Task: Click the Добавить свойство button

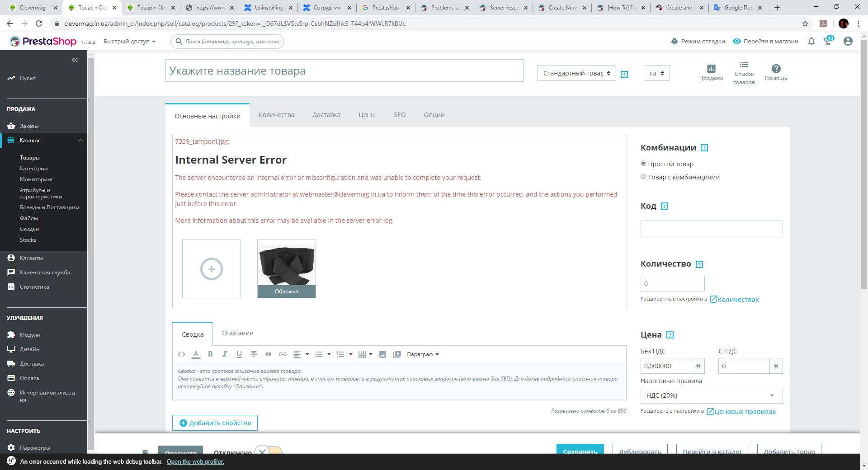Action: [215, 423]
